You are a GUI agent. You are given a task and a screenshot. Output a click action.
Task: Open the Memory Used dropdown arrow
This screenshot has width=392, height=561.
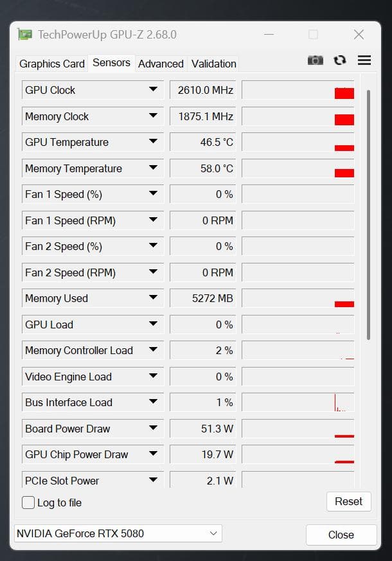coord(153,298)
